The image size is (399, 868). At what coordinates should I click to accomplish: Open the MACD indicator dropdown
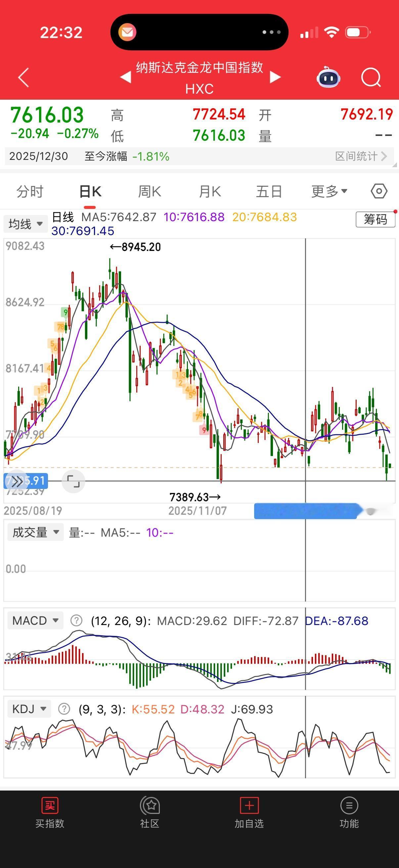click(x=36, y=620)
